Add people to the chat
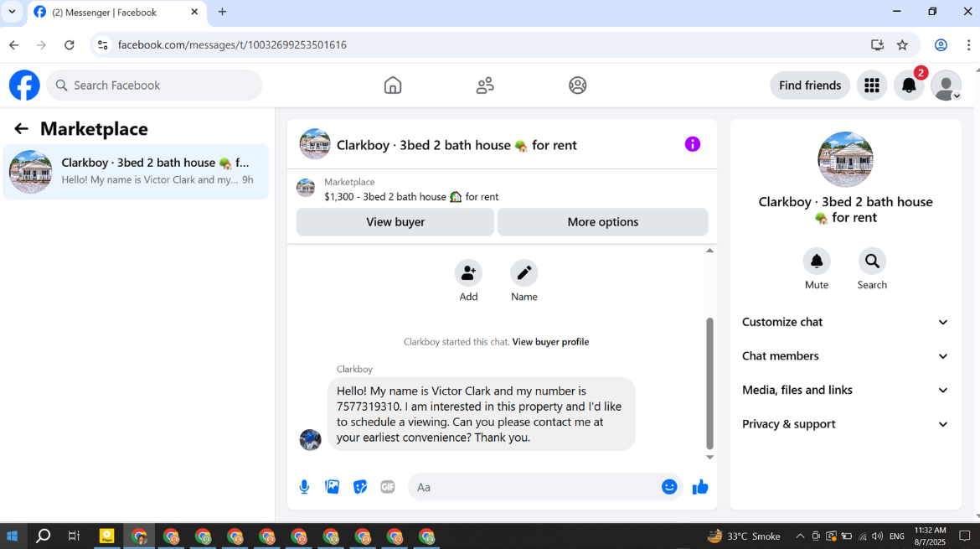This screenshot has height=549, width=980. (x=468, y=273)
